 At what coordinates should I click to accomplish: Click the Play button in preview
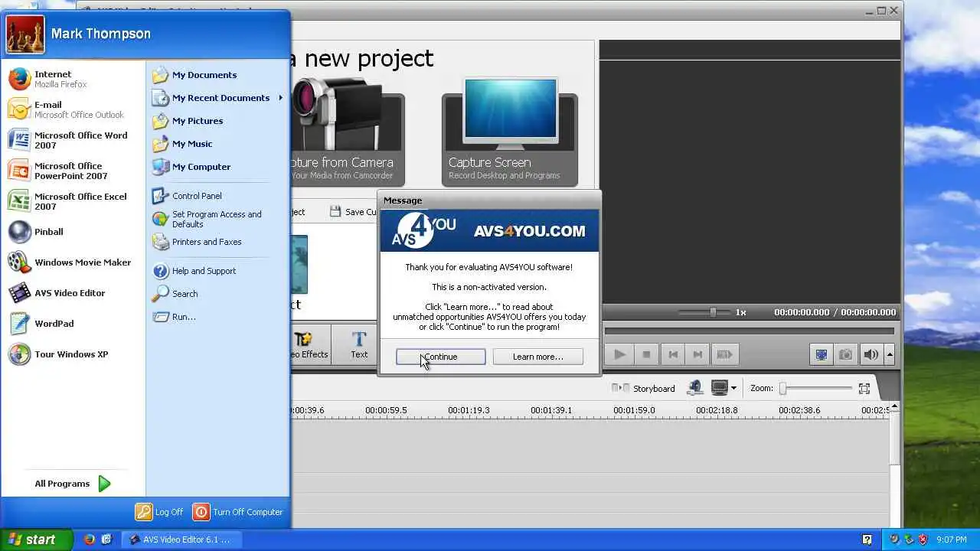tap(620, 354)
